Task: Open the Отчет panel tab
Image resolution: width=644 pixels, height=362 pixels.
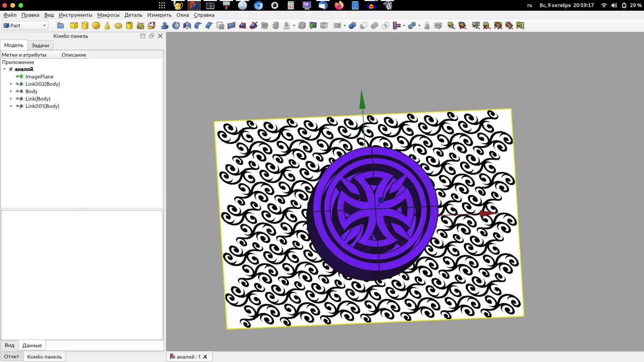Action: click(11, 356)
